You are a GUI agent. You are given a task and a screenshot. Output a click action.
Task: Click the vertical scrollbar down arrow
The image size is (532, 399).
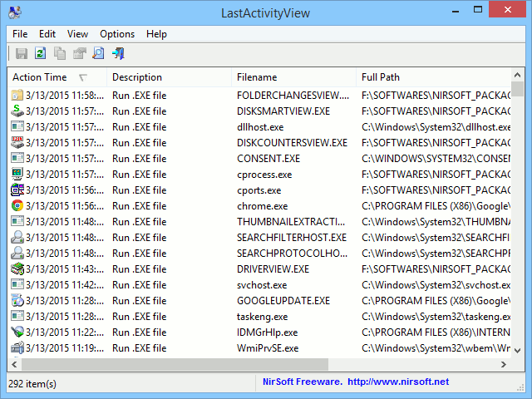pyautogui.click(x=517, y=351)
